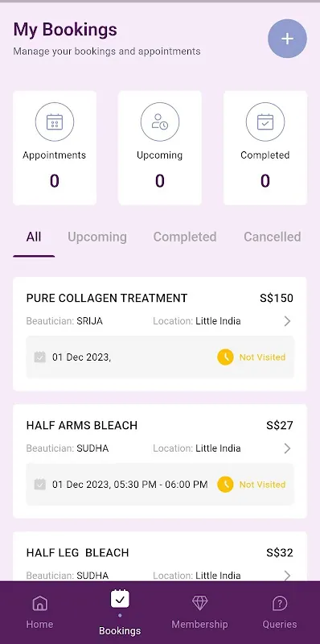The height and width of the screenshot is (644, 320).
Task: Open the Half Leg Bleach booking card
Action: pos(159,556)
